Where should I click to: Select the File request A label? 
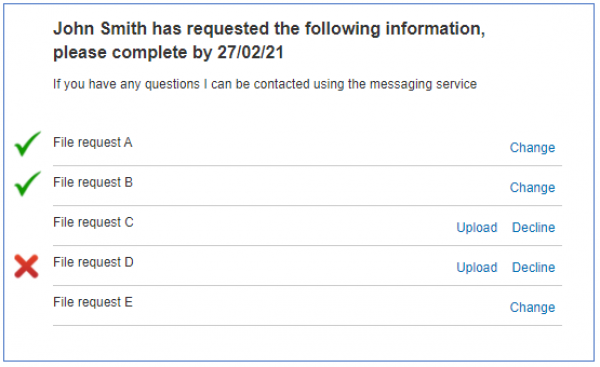[93, 143]
